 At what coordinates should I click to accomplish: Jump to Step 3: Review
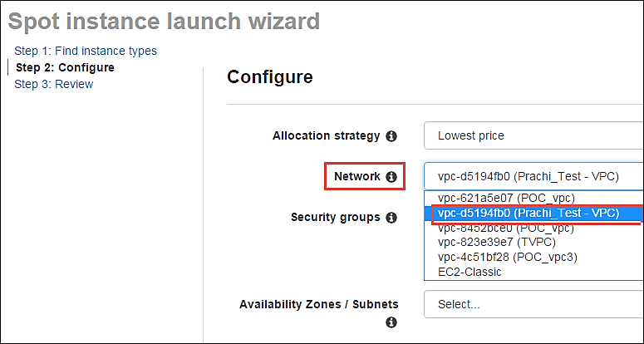[54, 84]
